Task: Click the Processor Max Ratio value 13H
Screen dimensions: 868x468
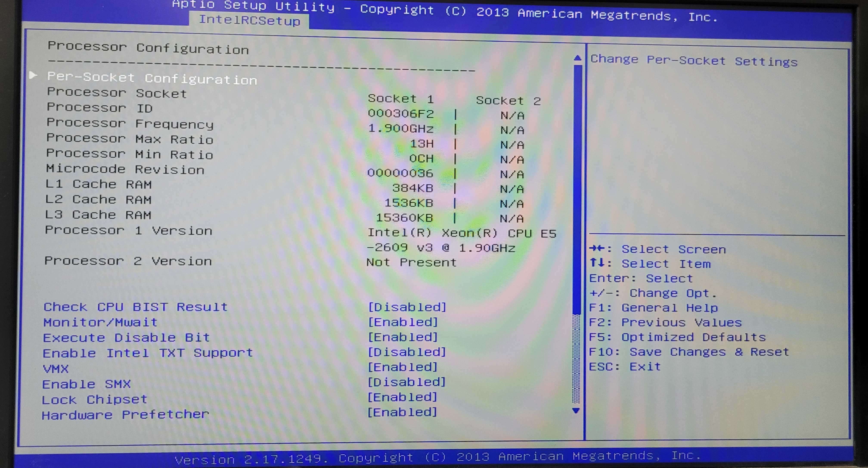Action: click(422, 144)
